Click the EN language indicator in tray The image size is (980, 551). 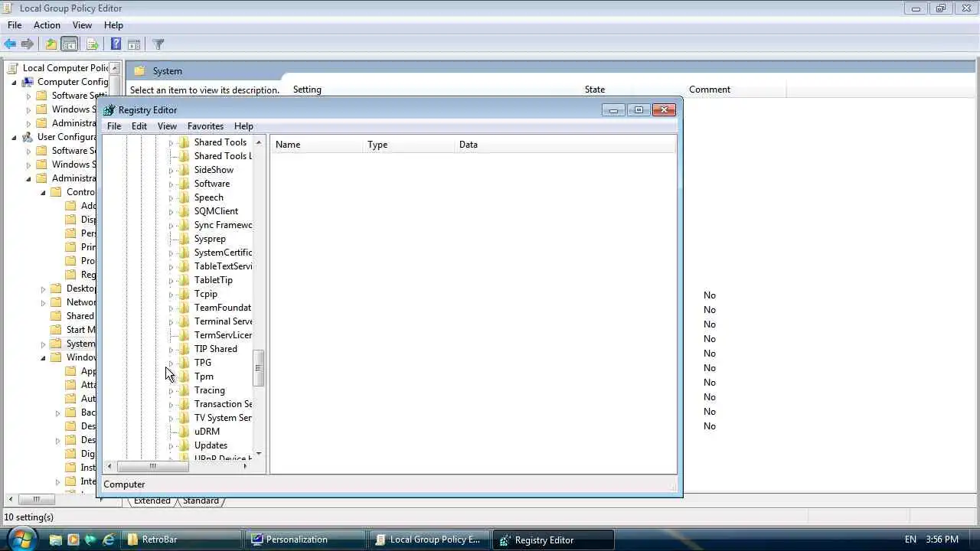(910, 540)
